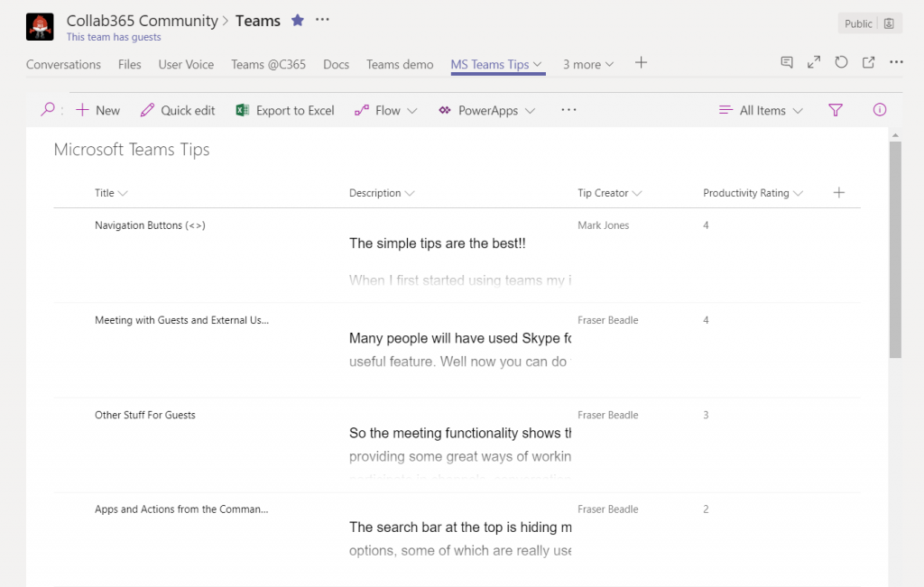This screenshot has width=924, height=587.
Task: Open the Conversations tab
Action: point(63,64)
